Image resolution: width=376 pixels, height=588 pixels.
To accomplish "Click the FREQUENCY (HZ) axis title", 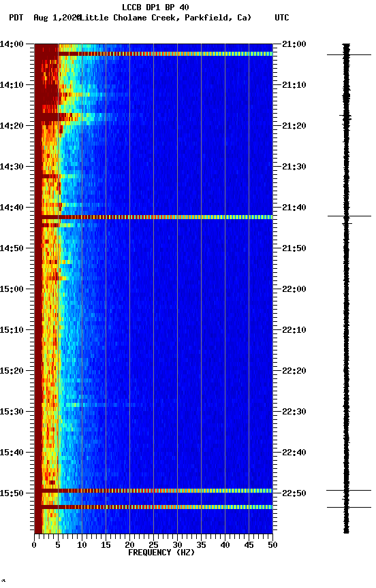I will tap(161, 553).
